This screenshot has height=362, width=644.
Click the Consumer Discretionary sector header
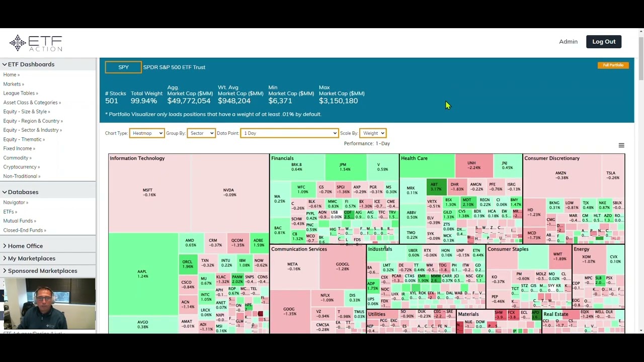(552, 158)
